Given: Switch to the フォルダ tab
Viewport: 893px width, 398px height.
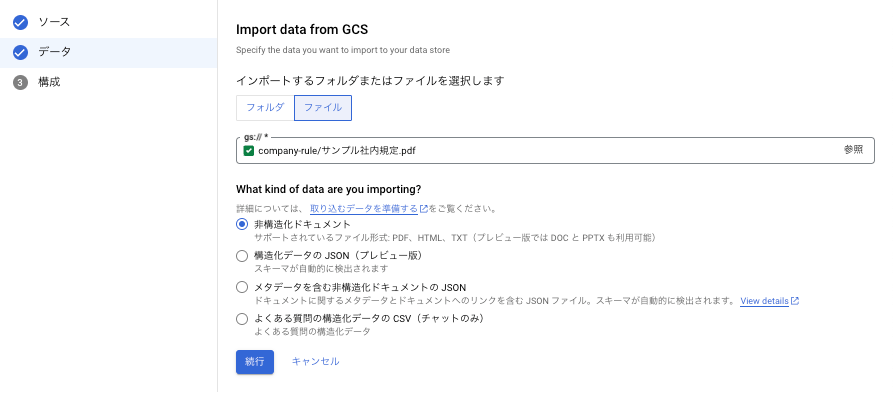Looking at the screenshot, I should point(265,108).
